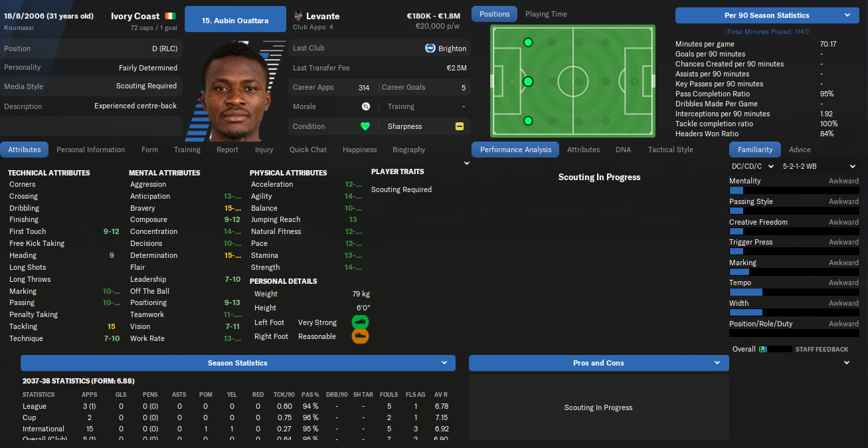Screen dimensions: 868x448
Task: Open the 5-2-1-2 WB formation dropdown
Action: tap(820, 166)
